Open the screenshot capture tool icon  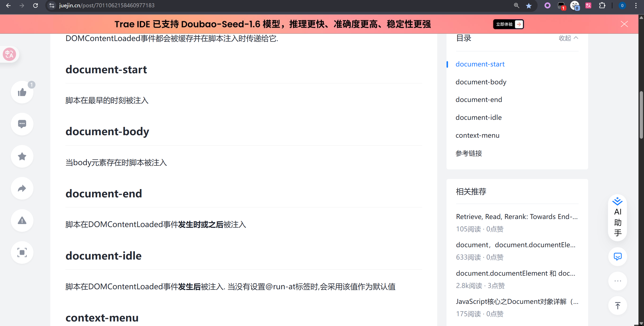pyautogui.click(x=22, y=252)
